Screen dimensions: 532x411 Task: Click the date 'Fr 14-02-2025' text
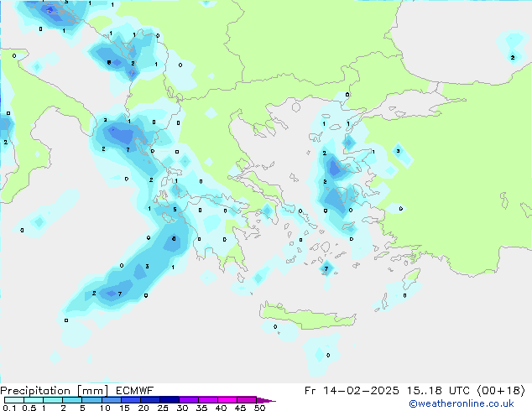(x=352, y=391)
